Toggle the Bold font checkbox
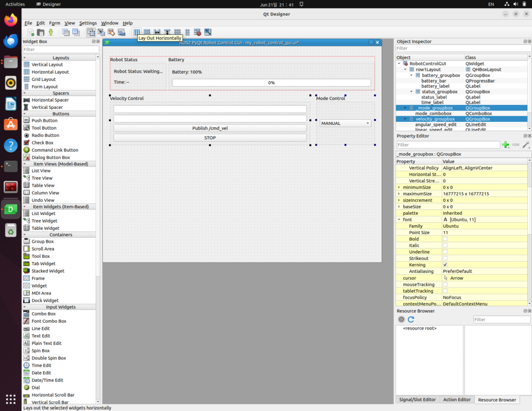This screenshot has width=532, height=411. click(445, 239)
